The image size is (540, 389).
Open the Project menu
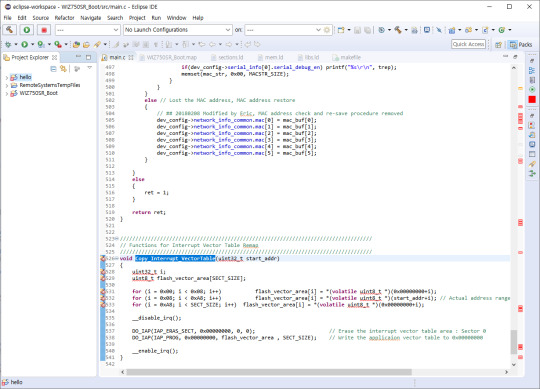(137, 18)
